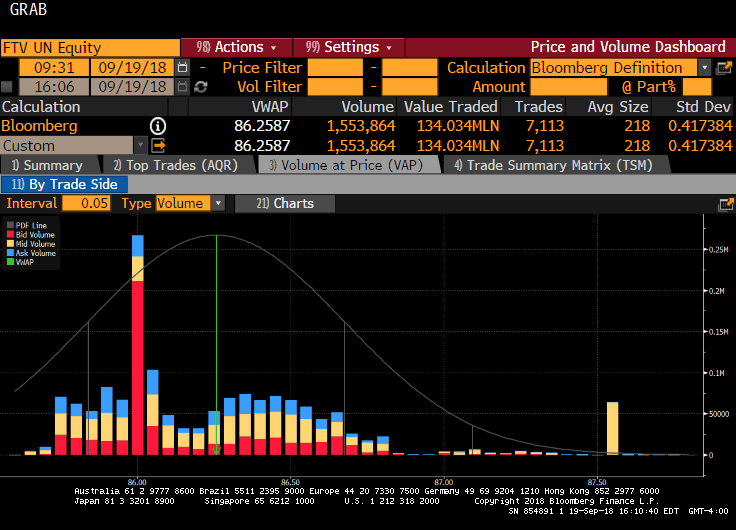Click the export icon beside Bloomberg Definition

[724, 68]
